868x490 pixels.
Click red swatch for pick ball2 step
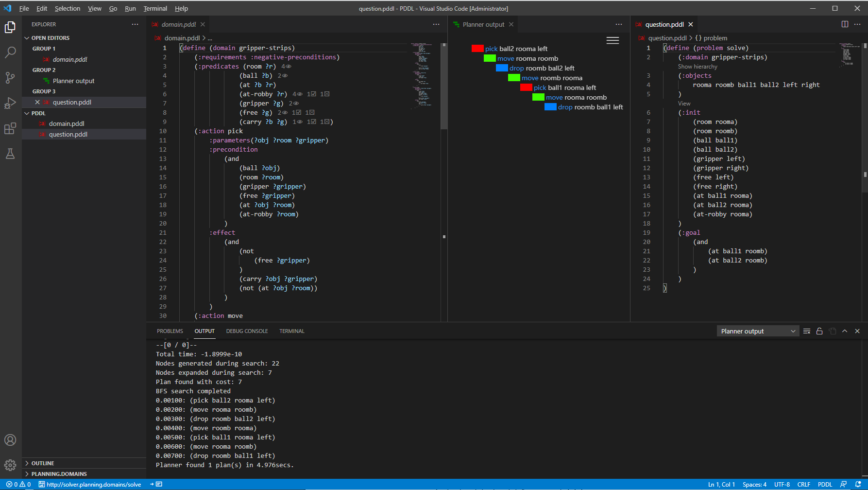(477, 49)
